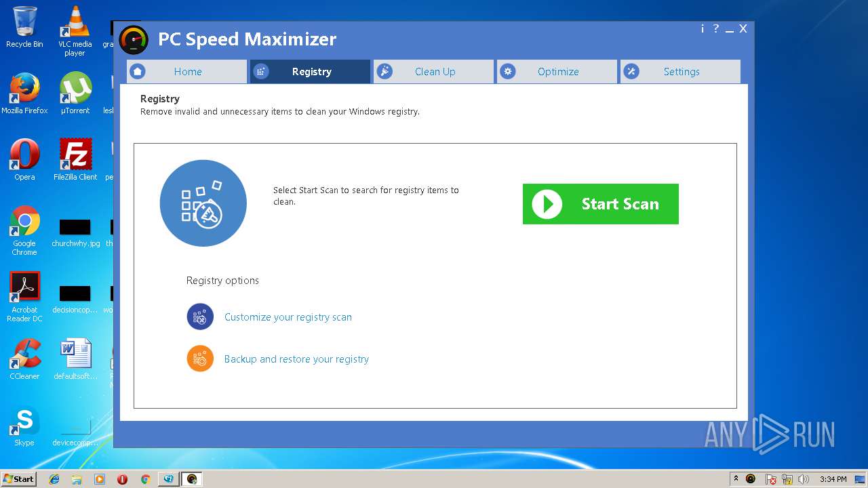Switch to the Clean Up tab
Image resolution: width=868 pixels, height=488 pixels.
(433, 72)
